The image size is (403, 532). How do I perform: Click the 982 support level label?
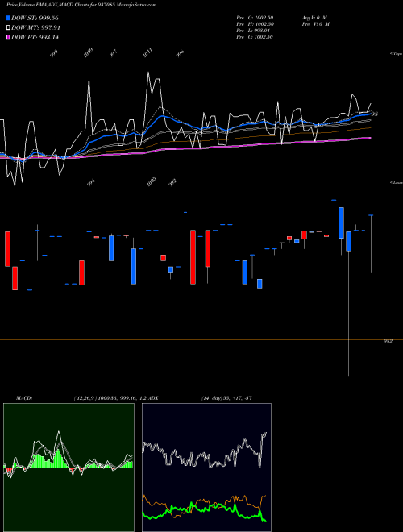pyautogui.click(x=388, y=341)
